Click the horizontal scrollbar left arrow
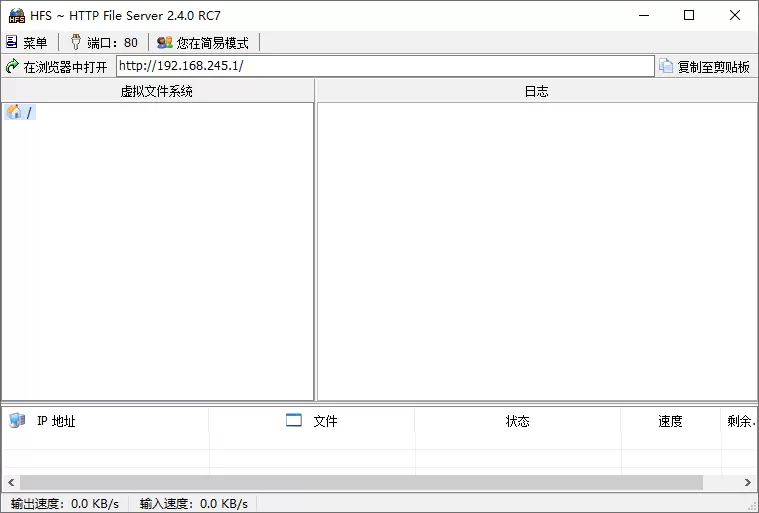The width and height of the screenshot is (759, 513). tap(11, 482)
